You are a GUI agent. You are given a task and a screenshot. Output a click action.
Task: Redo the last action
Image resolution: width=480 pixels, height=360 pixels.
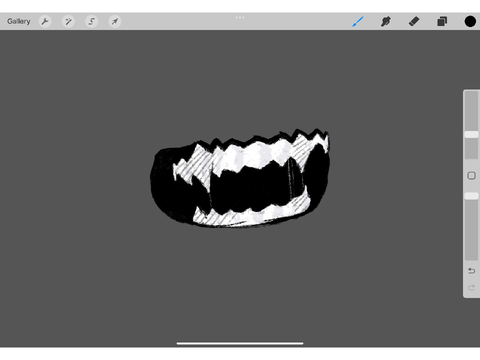471,287
